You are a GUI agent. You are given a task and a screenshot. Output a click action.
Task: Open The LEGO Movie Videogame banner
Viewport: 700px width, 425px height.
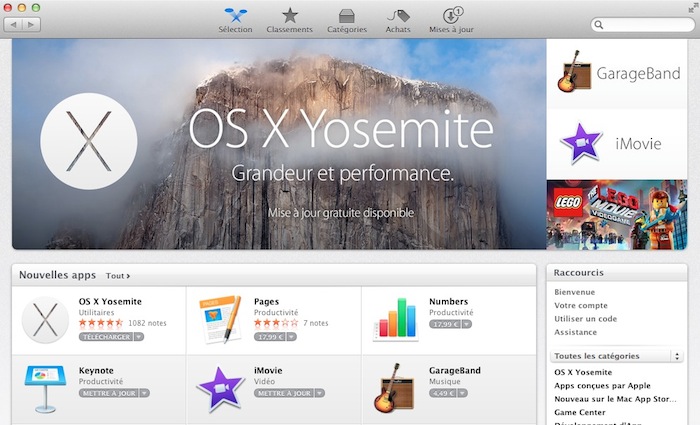tap(617, 215)
